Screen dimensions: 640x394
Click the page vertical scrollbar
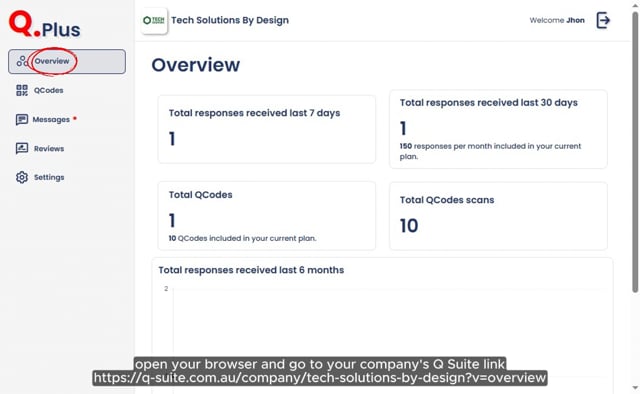click(x=635, y=152)
